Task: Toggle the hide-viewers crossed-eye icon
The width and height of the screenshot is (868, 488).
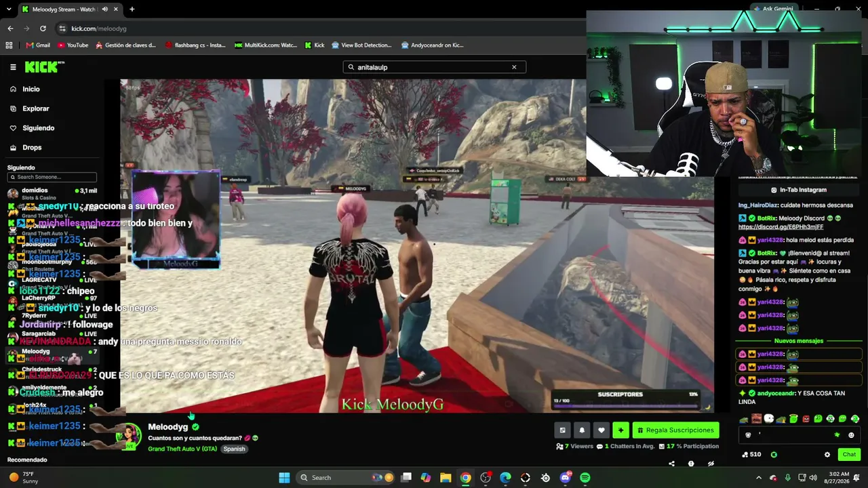Action: 711,464
